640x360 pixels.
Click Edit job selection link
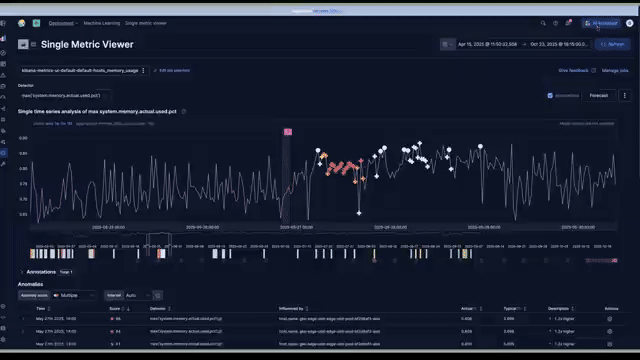(172, 71)
